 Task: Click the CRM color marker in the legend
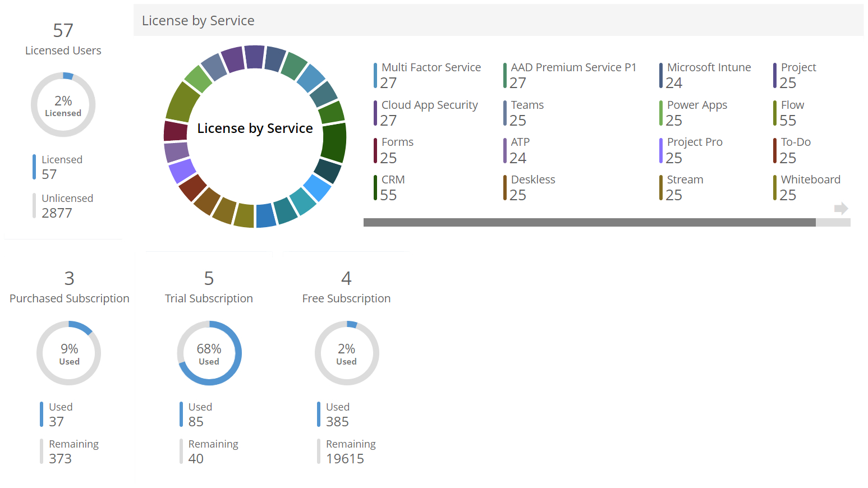point(375,187)
